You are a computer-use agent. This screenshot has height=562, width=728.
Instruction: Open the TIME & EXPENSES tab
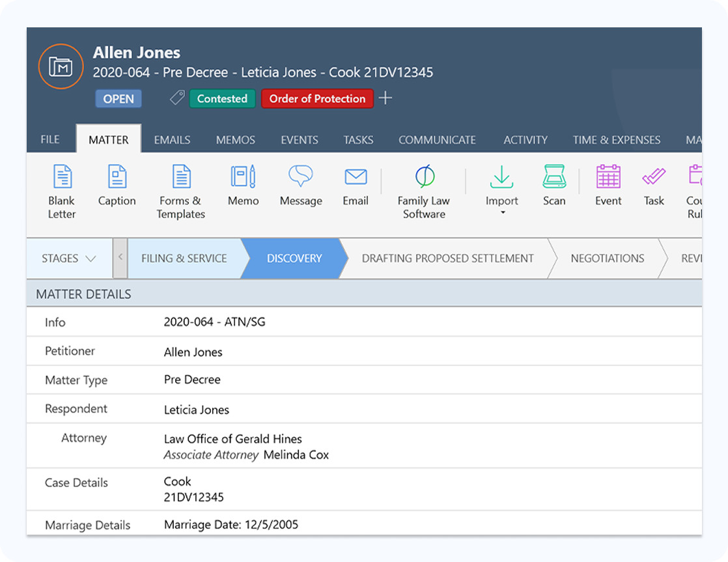click(617, 140)
